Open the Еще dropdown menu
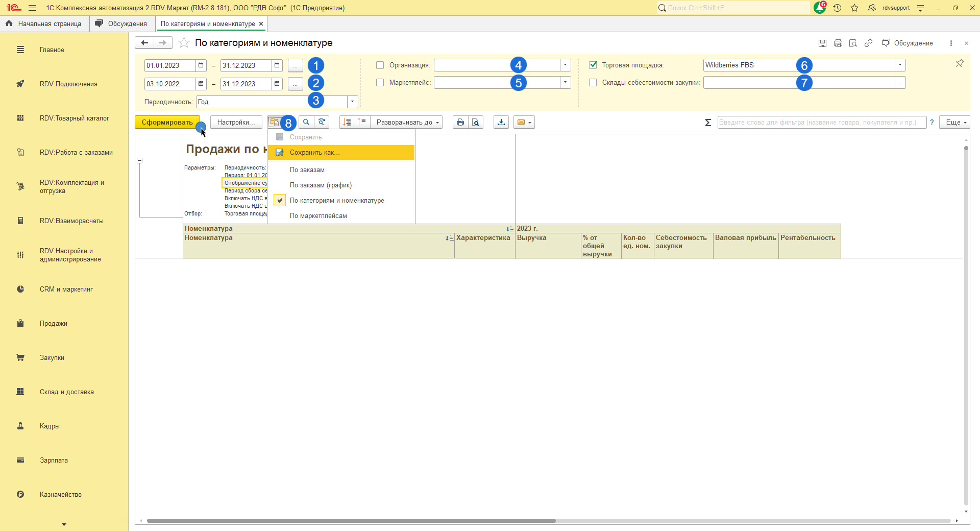The image size is (980, 531). coord(956,123)
